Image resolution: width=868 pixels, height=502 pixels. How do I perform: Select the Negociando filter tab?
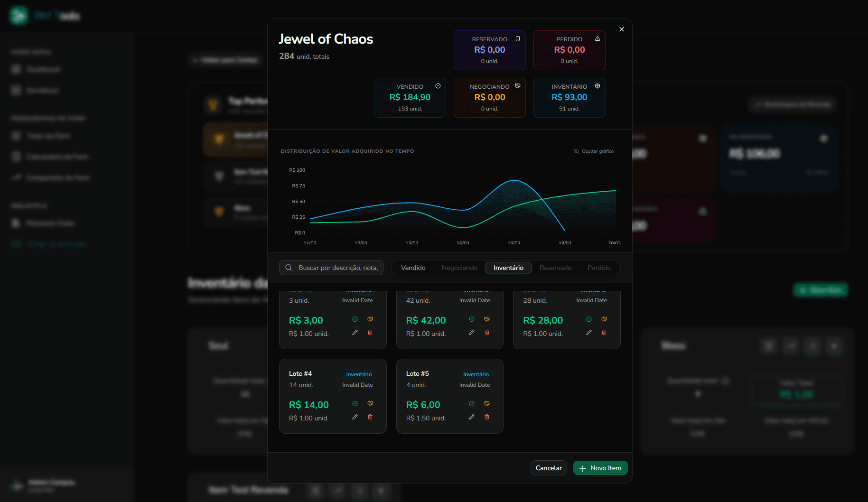459,268
